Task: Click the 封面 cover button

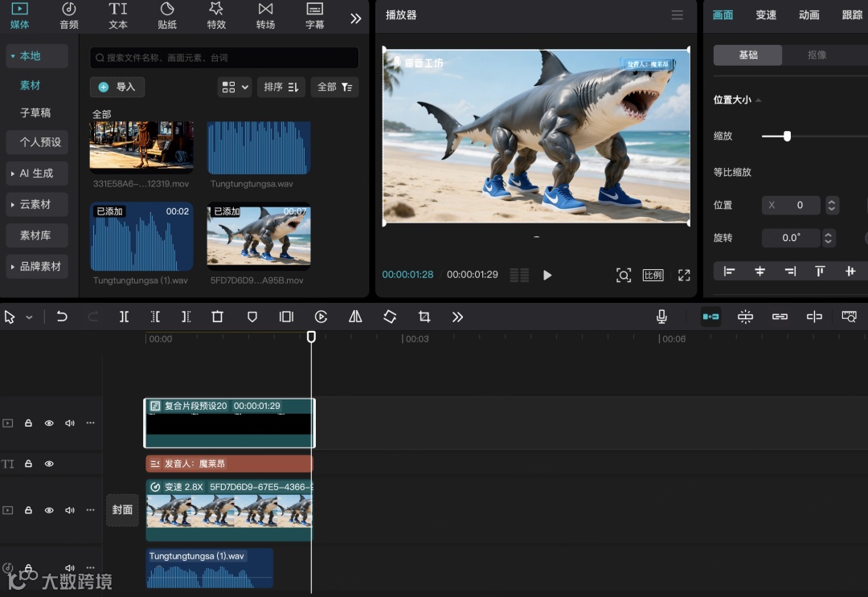Action: pyautogui.click(x=122, y=509)
